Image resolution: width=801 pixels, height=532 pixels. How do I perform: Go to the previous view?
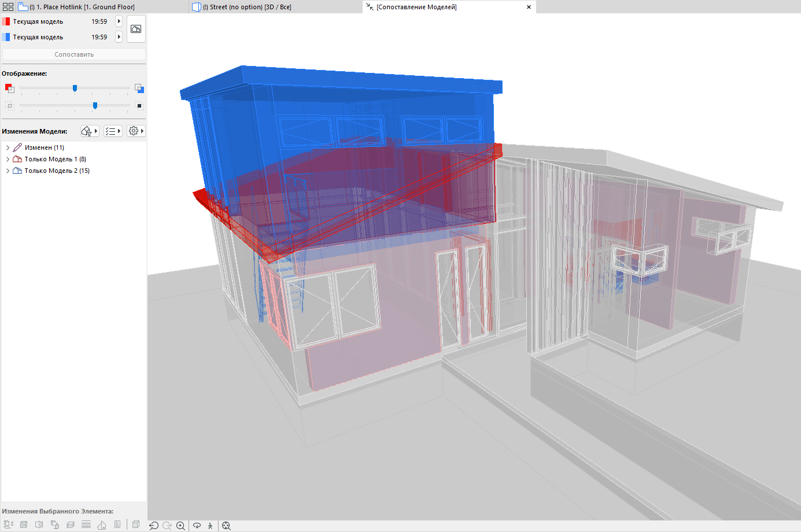pyautogui.click(x=154, y=526)
